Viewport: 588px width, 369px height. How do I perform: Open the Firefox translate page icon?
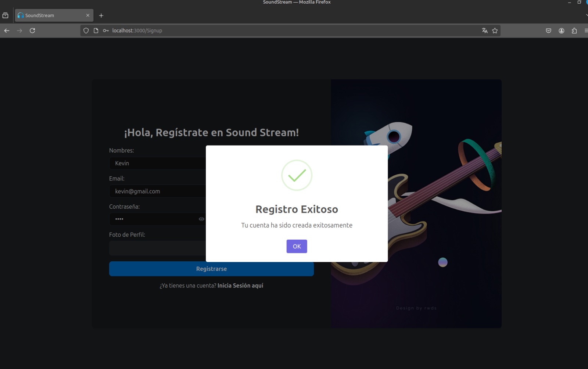485,31
